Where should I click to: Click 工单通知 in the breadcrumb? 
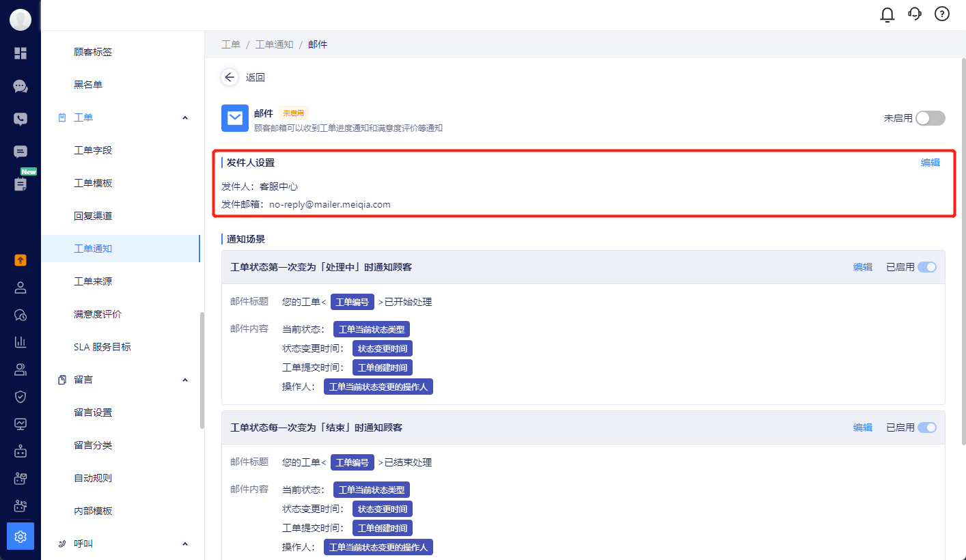click(274, 44)
